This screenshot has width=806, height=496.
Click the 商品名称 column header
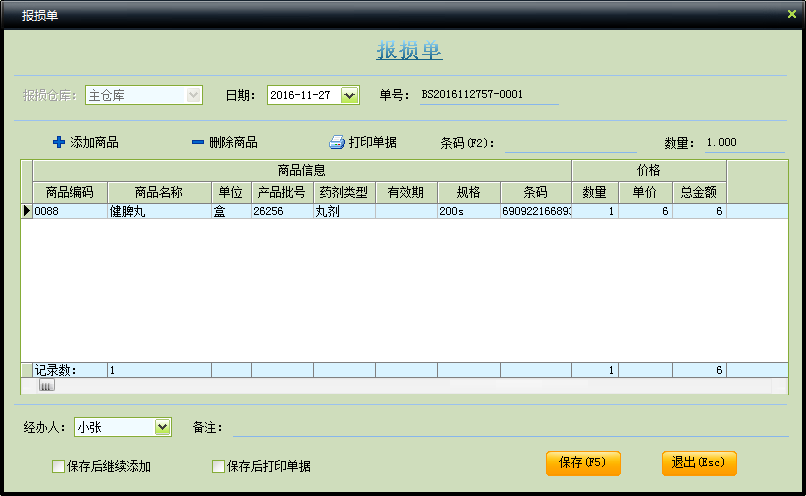point(159,192)
